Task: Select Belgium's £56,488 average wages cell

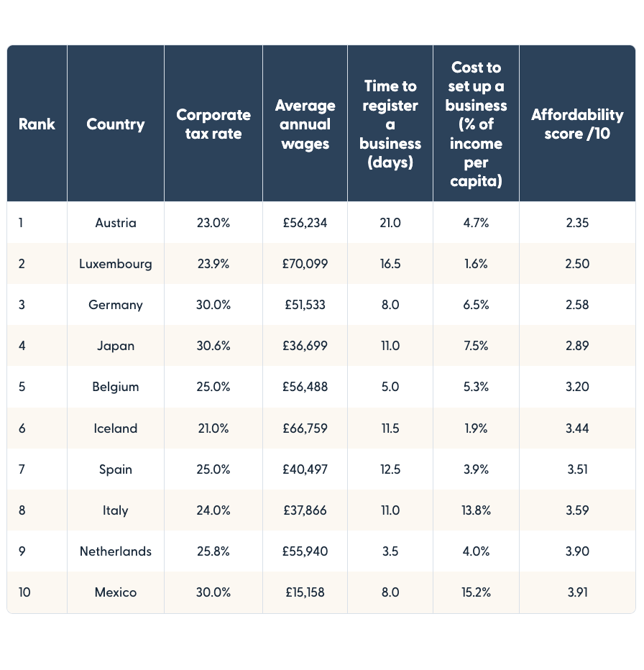Action: [x=305, y=387]
